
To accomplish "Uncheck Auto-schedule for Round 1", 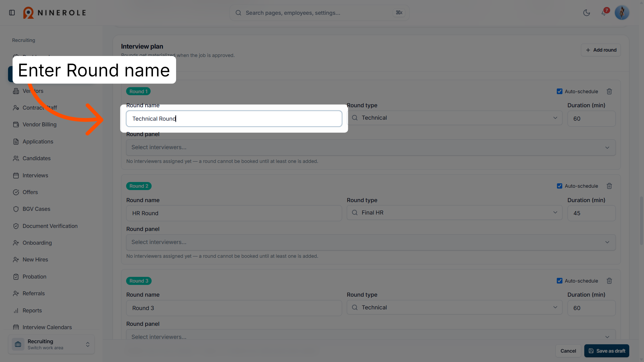I will (x=559, y=92).
